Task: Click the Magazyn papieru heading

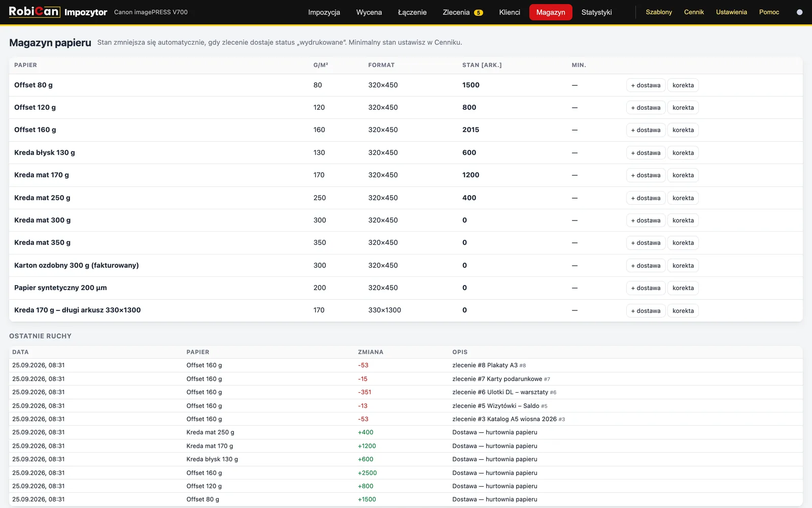Action: tap(50, 43)
